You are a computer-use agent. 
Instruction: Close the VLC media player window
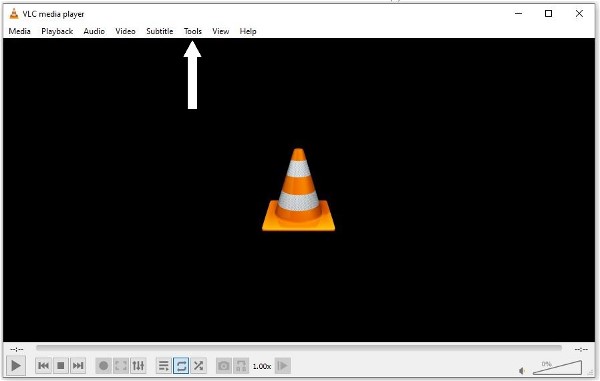click(579, 13)
